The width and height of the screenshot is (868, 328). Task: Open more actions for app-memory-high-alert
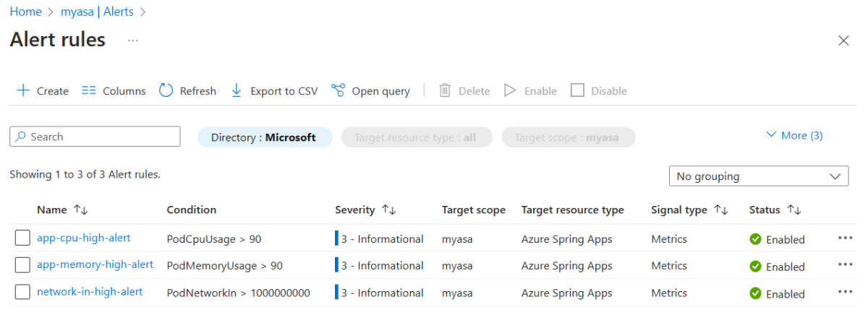[x=845, y=264]
